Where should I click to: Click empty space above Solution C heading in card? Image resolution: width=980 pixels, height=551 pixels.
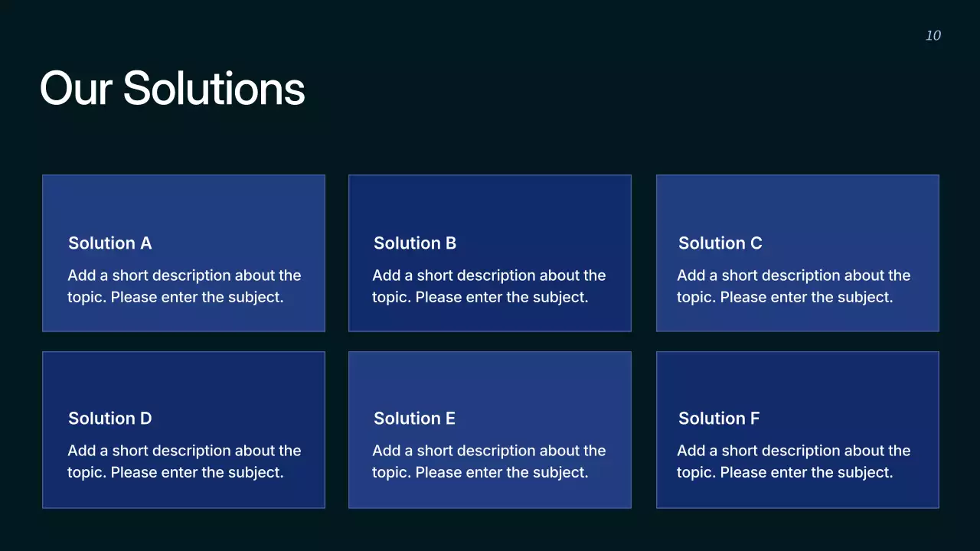(797, 203)
